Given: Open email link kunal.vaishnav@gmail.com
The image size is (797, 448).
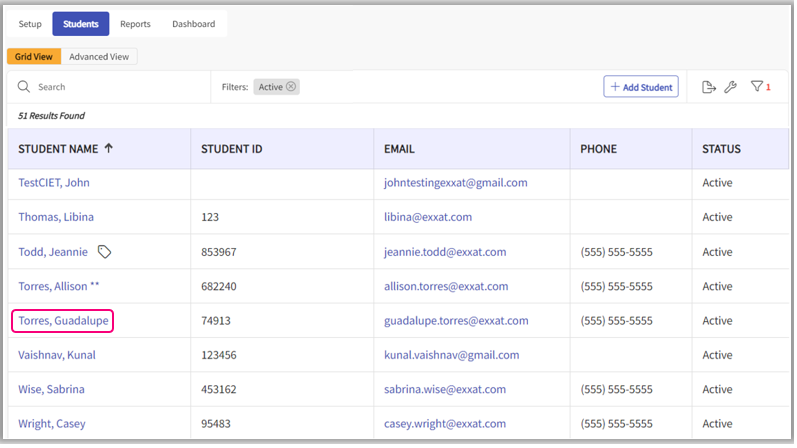Looking at the screenshot, I should tap(451, 355).
